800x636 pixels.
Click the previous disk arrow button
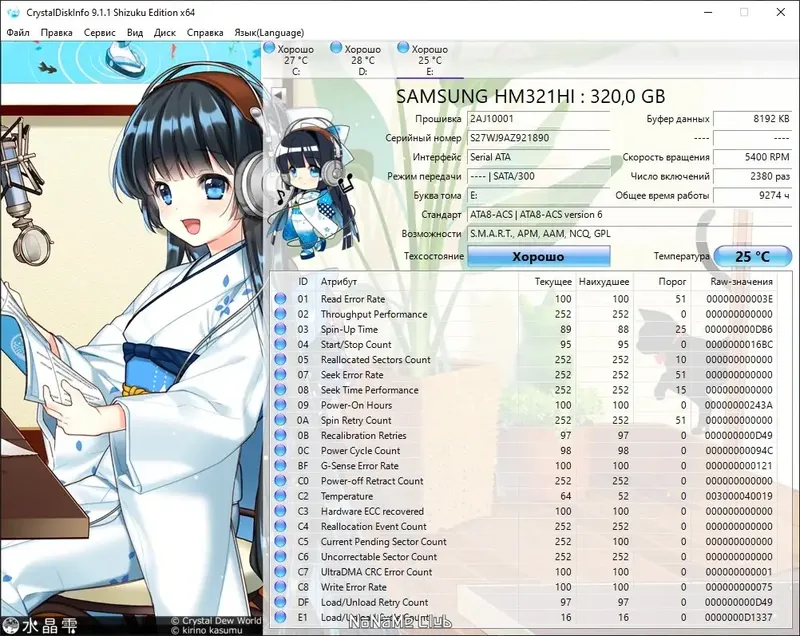279,95
